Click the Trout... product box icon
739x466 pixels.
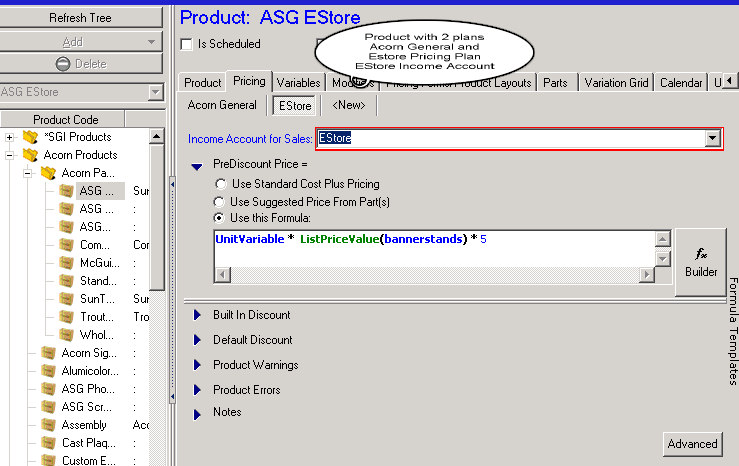point(66,317)
